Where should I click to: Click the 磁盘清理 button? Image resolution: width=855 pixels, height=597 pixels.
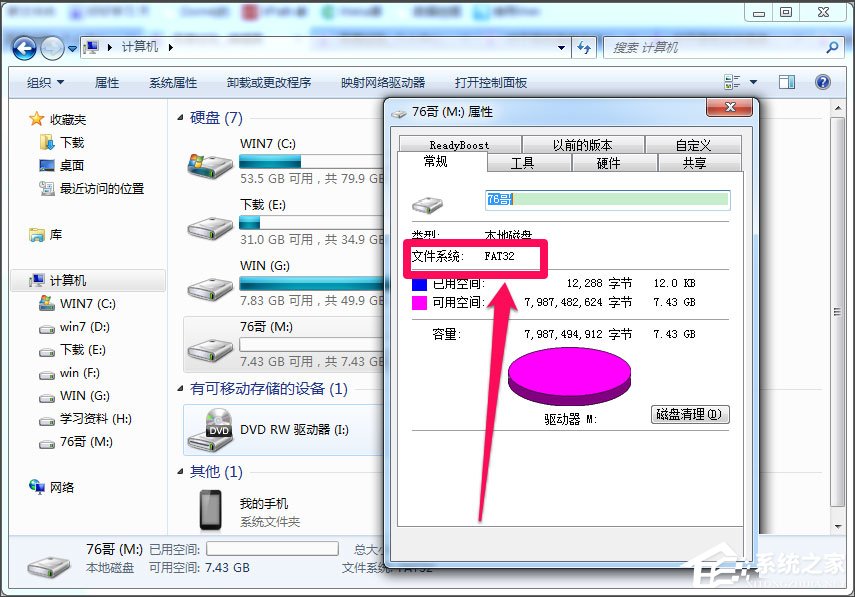(x=689, y=414)
